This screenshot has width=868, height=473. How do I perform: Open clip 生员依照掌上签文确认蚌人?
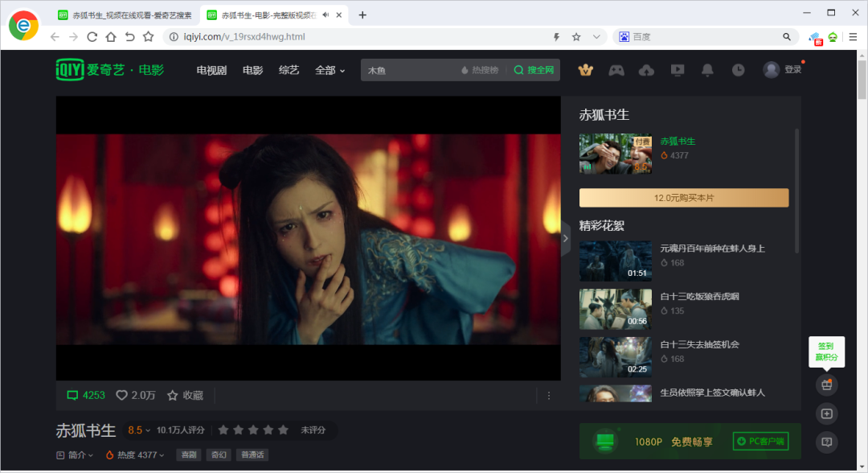712,393
